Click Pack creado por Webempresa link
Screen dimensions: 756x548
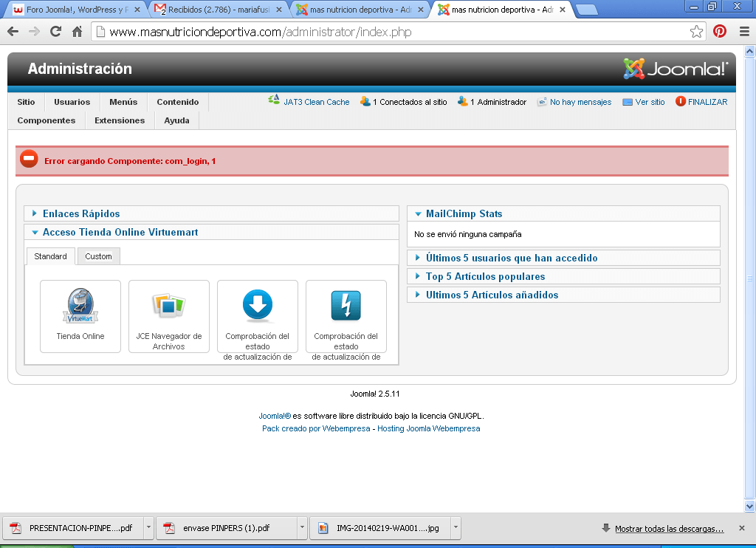tap(316, 428)
